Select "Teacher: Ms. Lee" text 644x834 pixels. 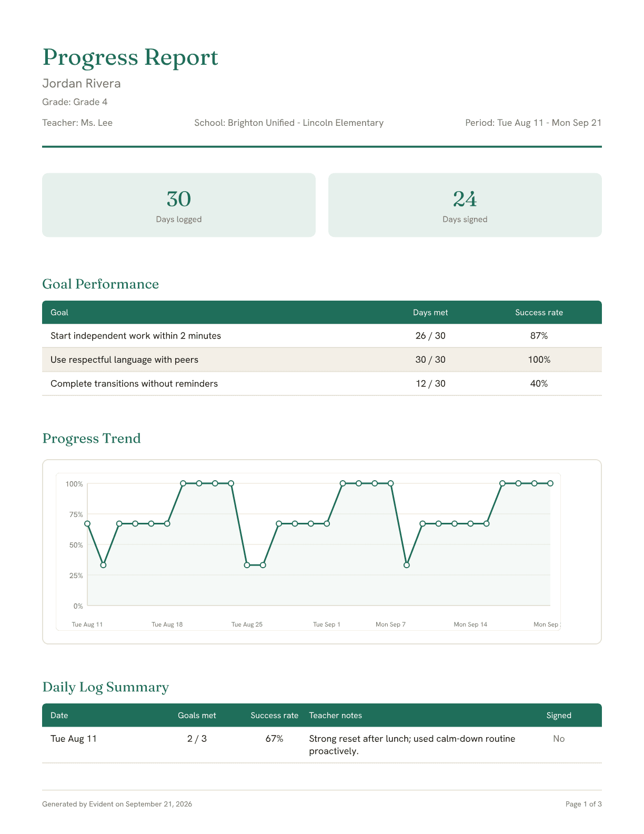tap(77, 123)
